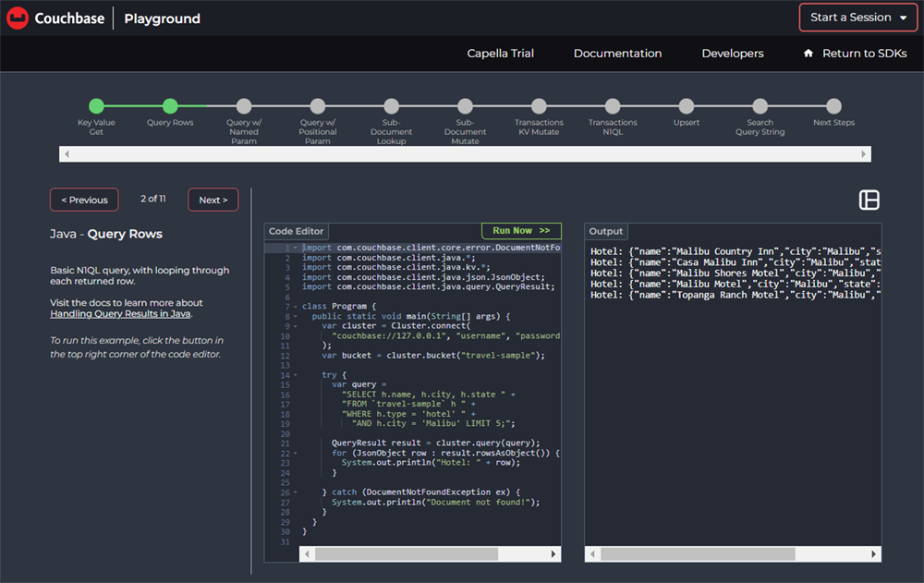
Task: Collapse class Program fold at line 7
Action: pos(296,307)
